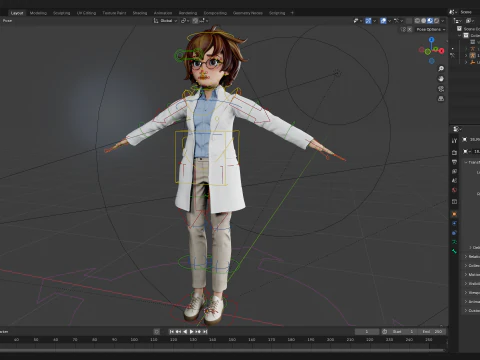Open the Geometry Nodes workspace tab

click(248, 13)
